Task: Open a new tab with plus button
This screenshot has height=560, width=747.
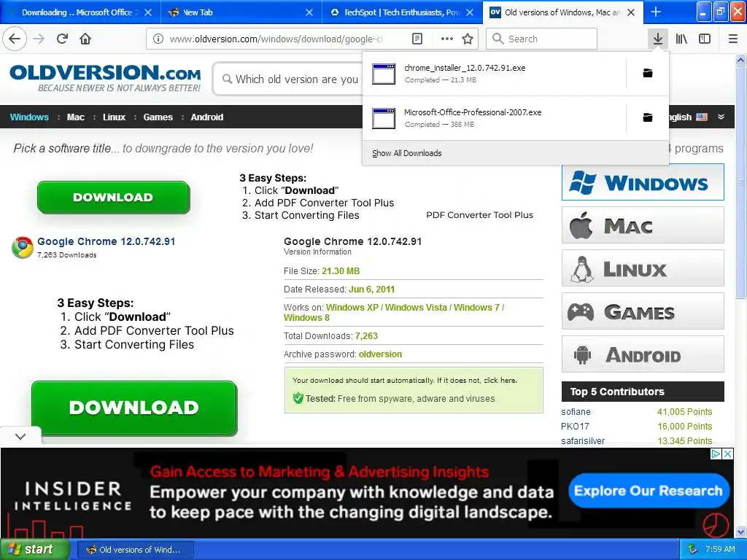Action: click(656, 12)
